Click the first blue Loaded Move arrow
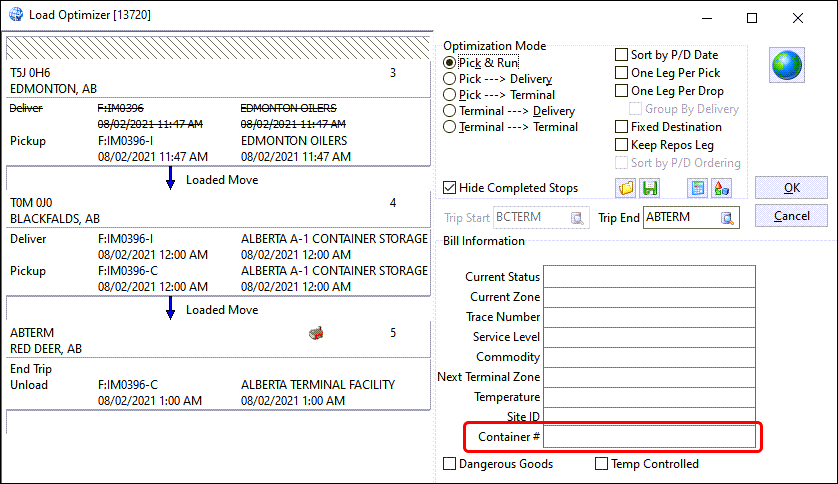The image size is (838, 484). click(170, 179)
